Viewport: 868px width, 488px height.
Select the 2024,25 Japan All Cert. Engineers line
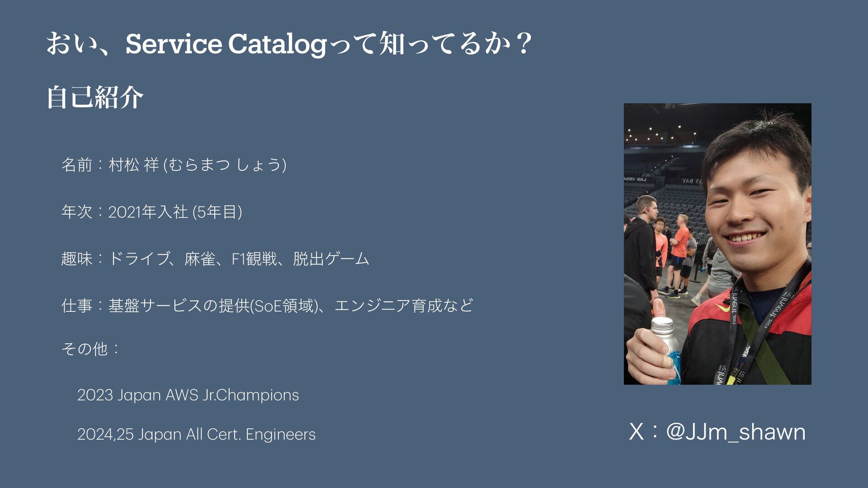pos(196,435)
